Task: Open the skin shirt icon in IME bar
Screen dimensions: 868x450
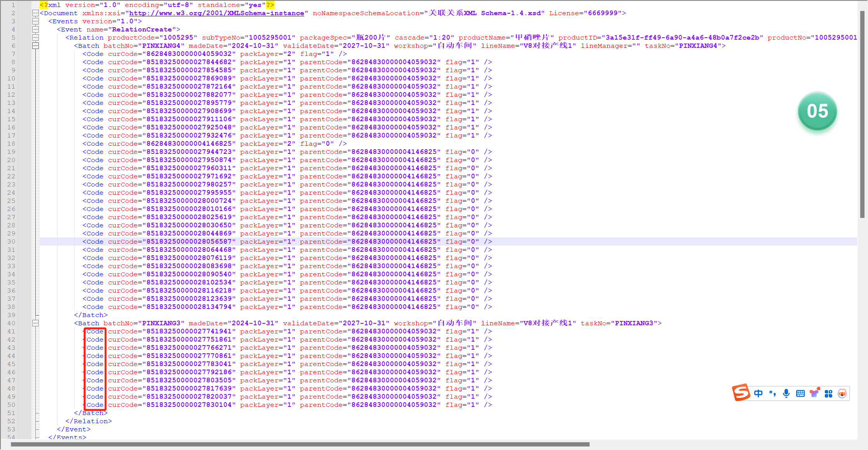Action: (x=814, y=393)
